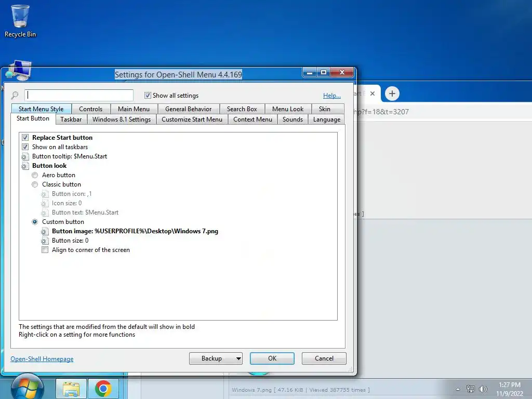The height and width of the screenshot is (399, 532).
Task: Select the Button look setting heading
Action: point(49,166)
